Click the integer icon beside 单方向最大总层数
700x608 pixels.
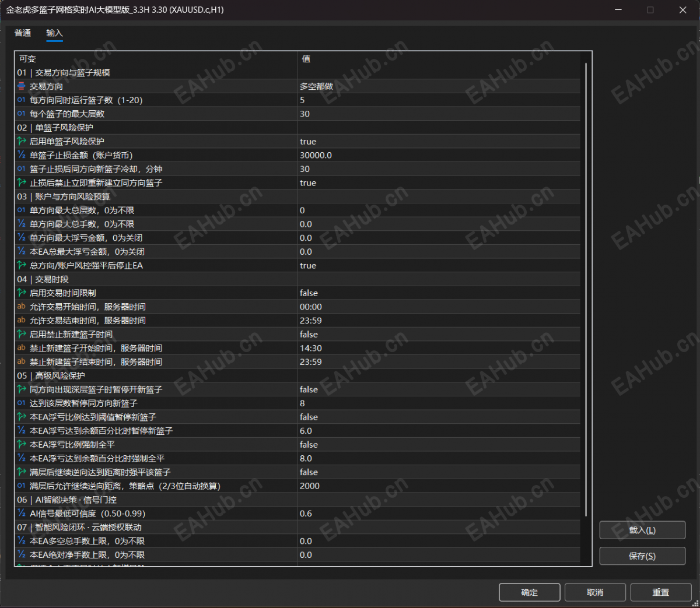pyautogui.click(x=22, y=210)
